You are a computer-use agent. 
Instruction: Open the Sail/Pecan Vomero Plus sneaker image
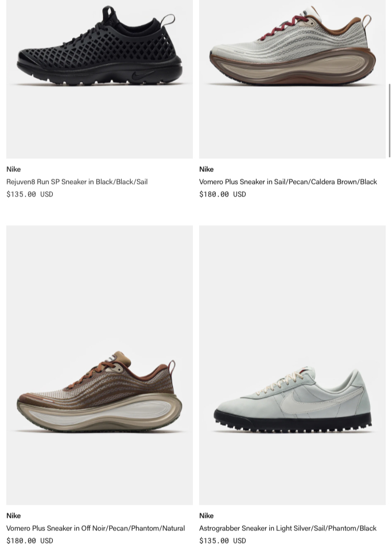click(x=293, y=79)
